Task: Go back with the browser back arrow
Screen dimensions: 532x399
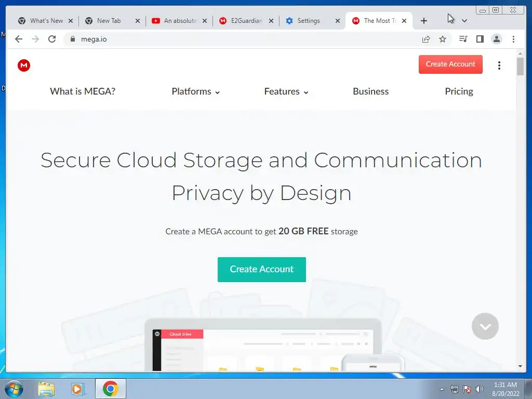Action: [x=19, y=39]
